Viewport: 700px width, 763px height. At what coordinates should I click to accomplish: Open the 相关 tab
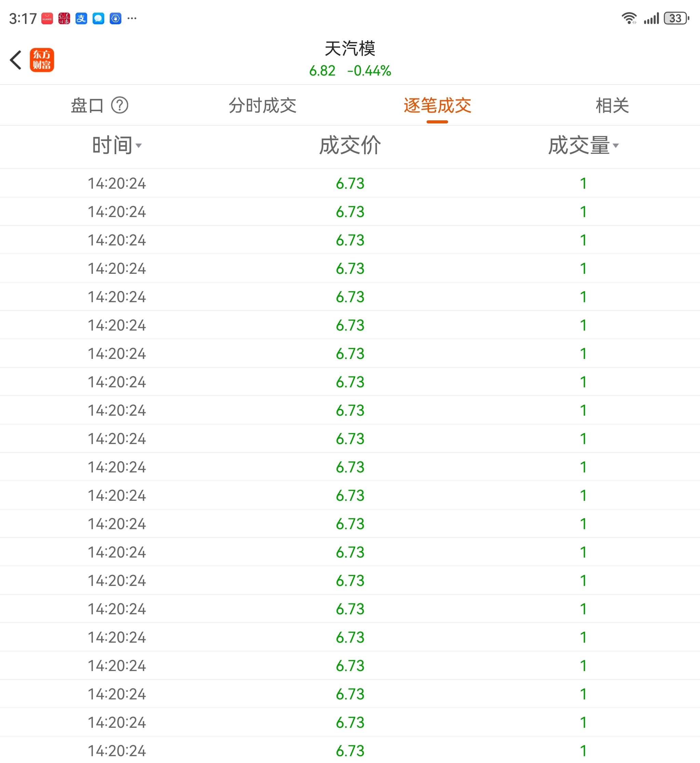tap(612, 105)
